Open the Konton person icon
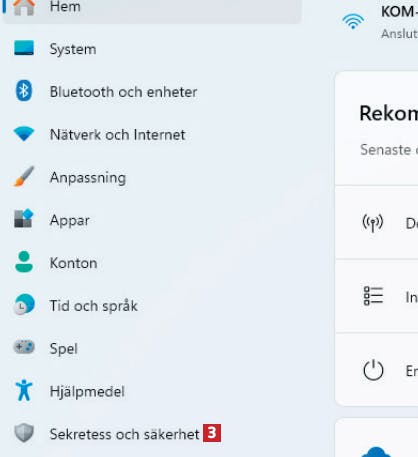Image resolution: width=418 pixels, height=457 pixels. click(x=24, y=262)
